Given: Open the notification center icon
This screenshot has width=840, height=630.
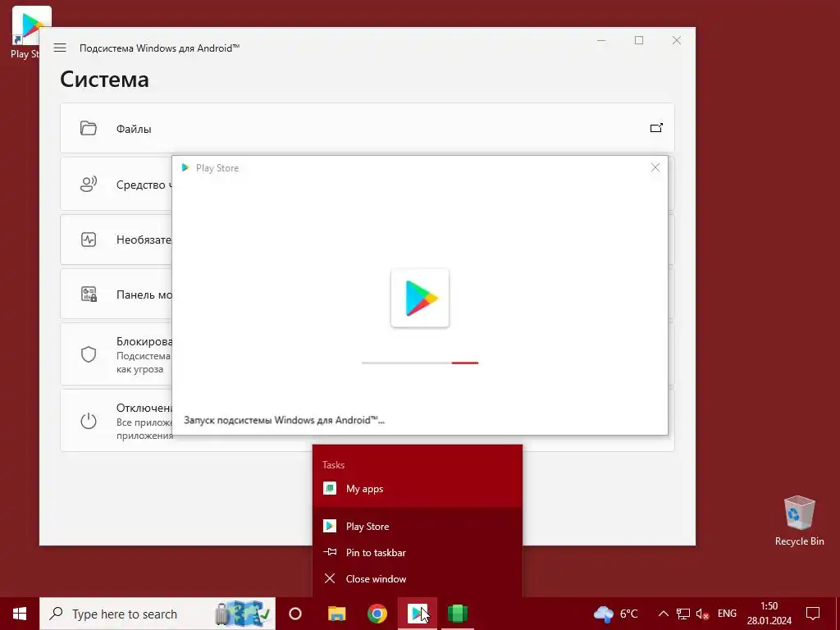Looking at the screenshot, I should pos(813,614).
